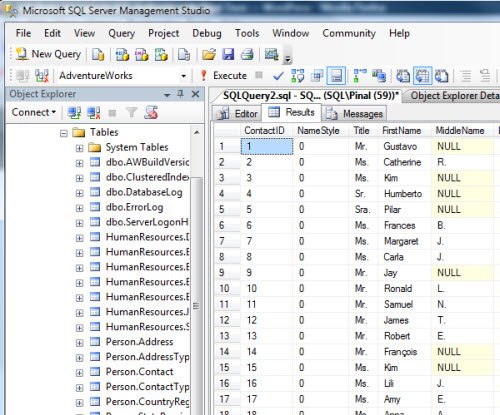The height and width of the screenshot is (415, 500).
Task: Switch to the Messages tab
Action: 354,114
